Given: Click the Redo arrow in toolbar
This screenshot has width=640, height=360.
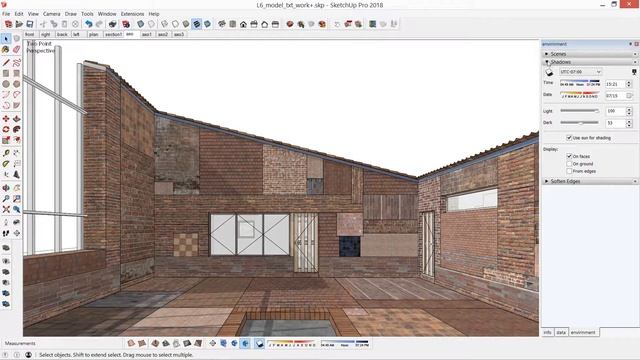Looking at the screenshot, I should [99, 24].
